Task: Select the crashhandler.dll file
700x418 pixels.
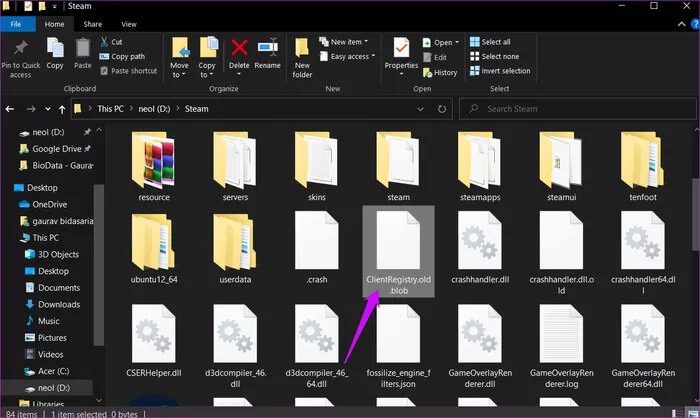Action: click(480, 248)
